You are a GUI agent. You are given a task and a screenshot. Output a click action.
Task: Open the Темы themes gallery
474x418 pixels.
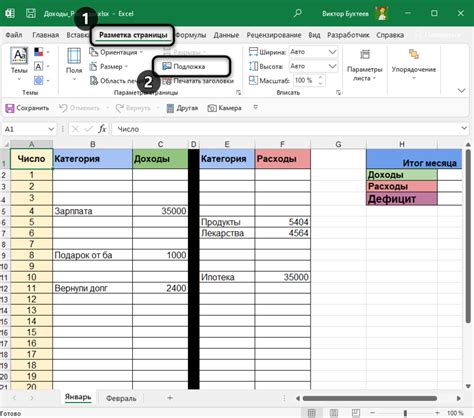(x=19, y=63)
